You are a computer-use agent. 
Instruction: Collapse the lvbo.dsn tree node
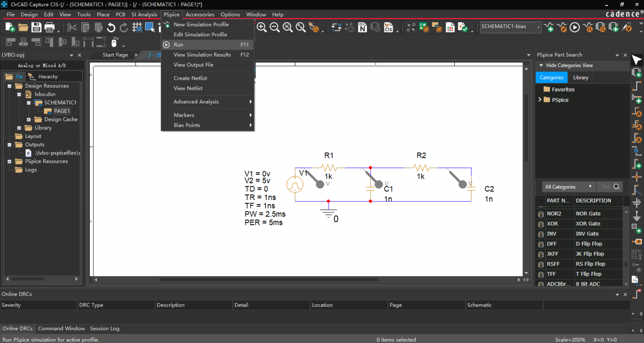(19, 95)
